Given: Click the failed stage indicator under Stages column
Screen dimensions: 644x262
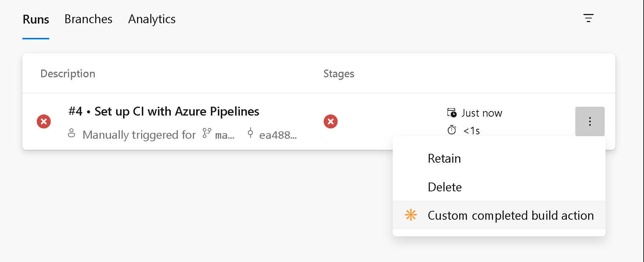Looking at the screenshot, I should [331, 121].
